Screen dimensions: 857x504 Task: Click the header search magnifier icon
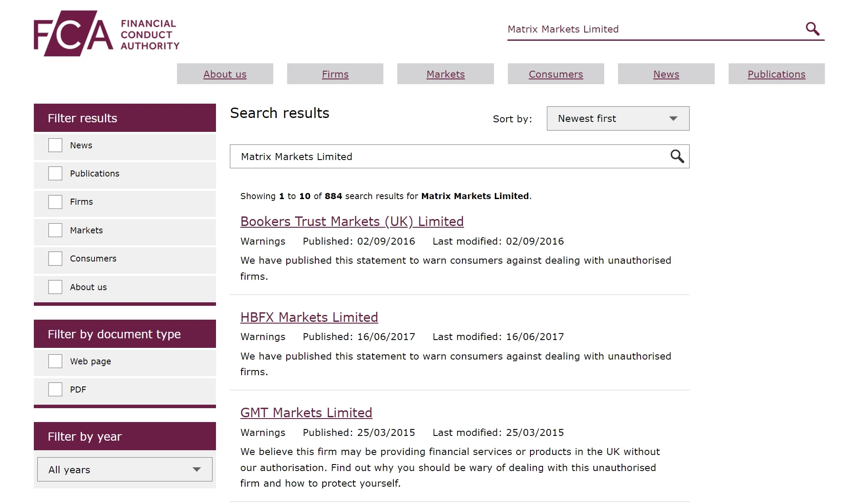[x=812, y=29]
